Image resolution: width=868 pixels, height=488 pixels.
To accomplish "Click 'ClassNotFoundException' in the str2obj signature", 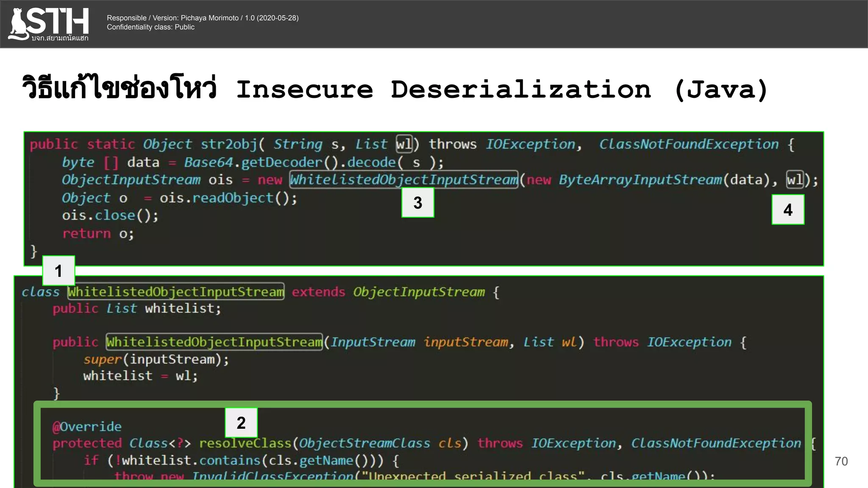I will pyautogui.click(x=689, y=144).
